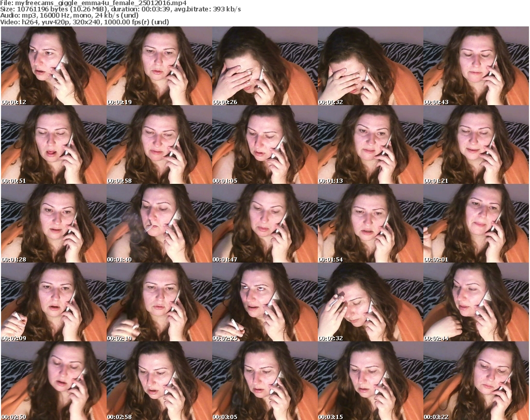Select the thumbnail at timestamp 00:00:43
Viewport: 530px width, 420px height.
tap(476, 66)
